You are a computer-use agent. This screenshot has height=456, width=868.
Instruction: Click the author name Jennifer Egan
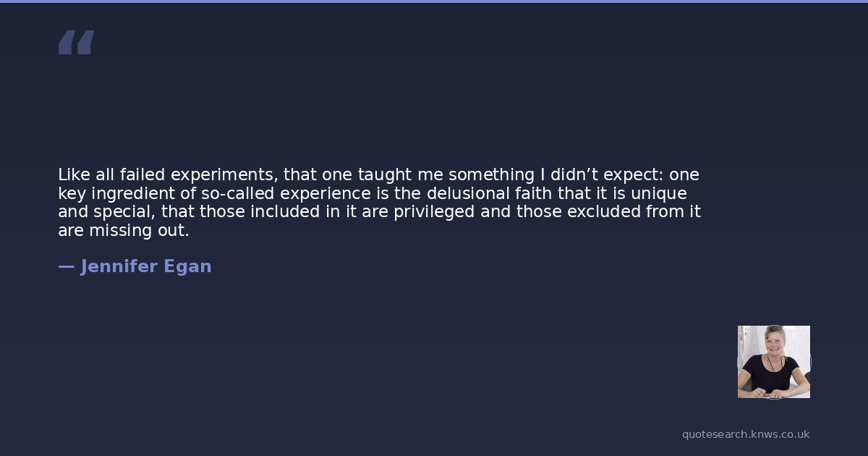[x=145, y=267]
